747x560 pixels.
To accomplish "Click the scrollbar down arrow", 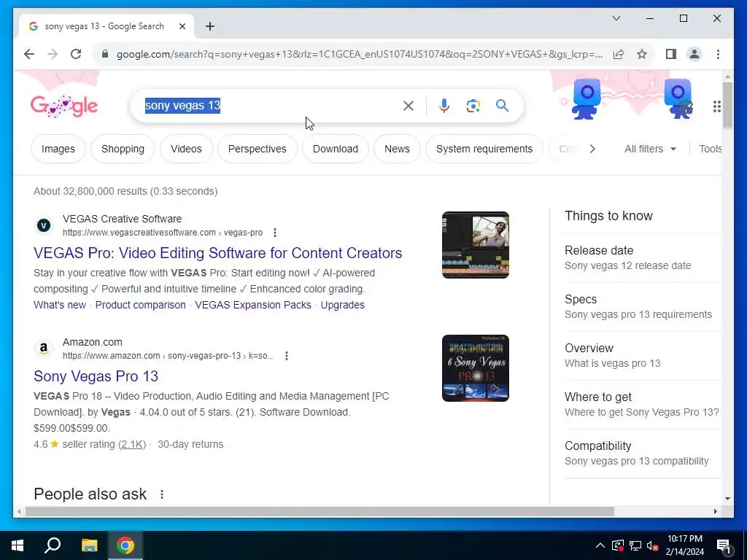I will 727,499.
